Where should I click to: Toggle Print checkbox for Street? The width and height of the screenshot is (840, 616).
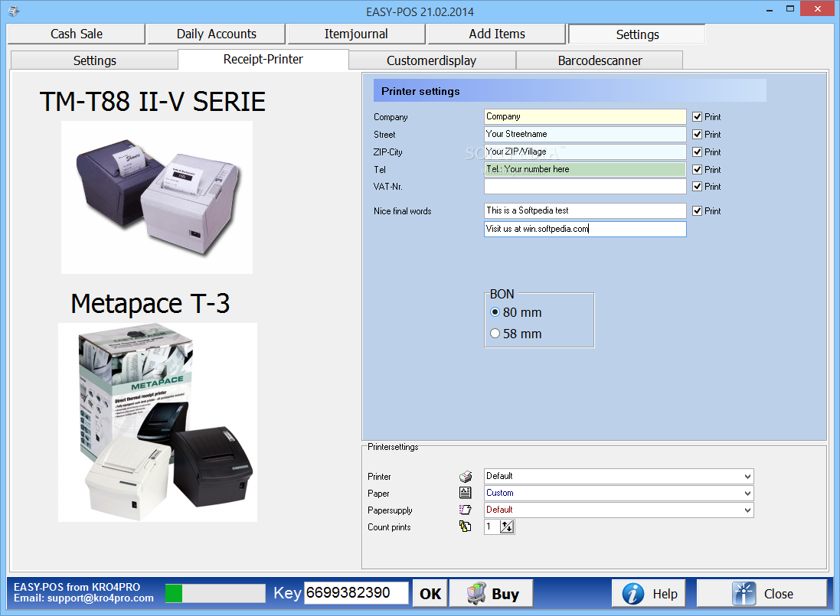[x=697, y=135]
